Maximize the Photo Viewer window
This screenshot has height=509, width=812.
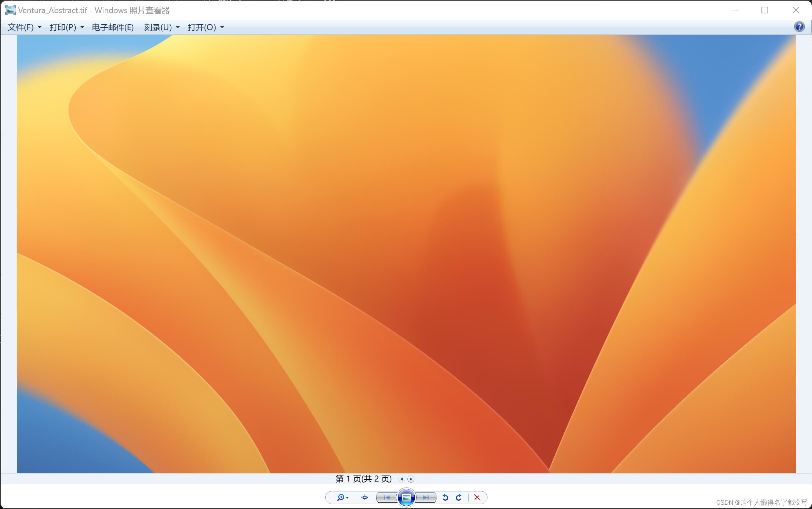[x=764, y=10]
